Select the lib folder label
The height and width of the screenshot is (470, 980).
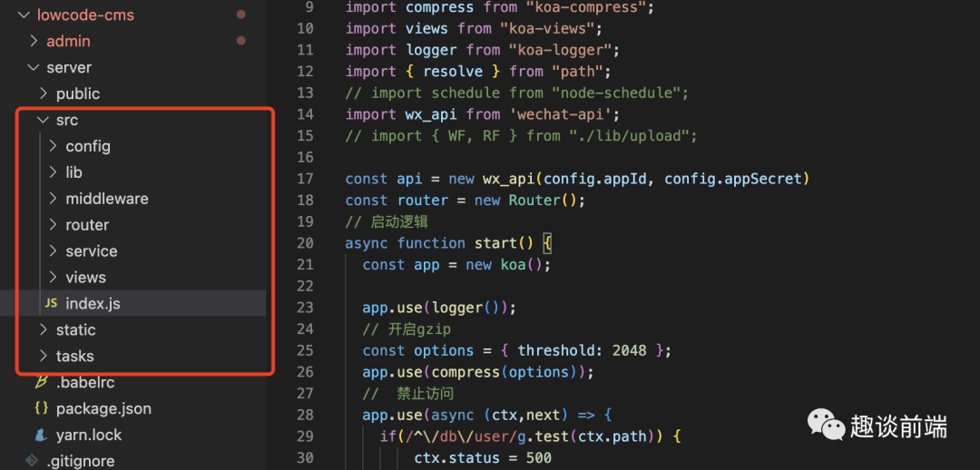pos(73,172)
